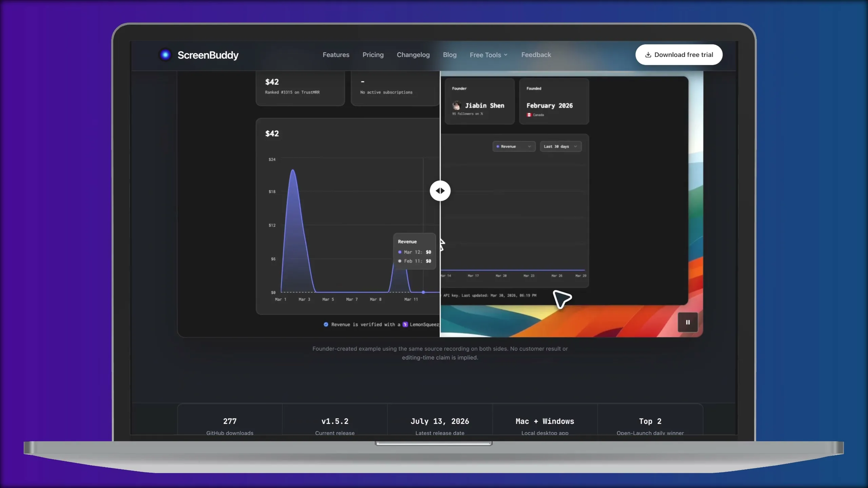This screenshot has height=488, width=868.
Task: Click the before/after comparison slider handle
Action: [440, 191]
